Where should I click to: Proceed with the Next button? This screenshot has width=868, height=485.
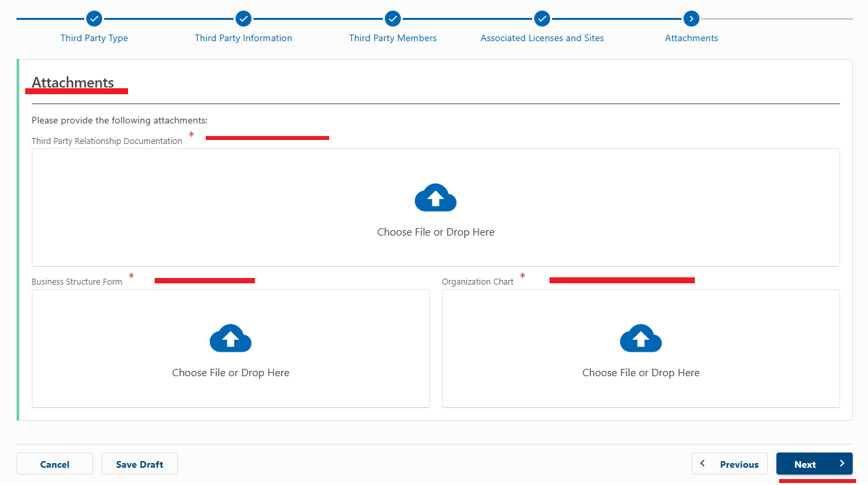click(x=814, y=464)
